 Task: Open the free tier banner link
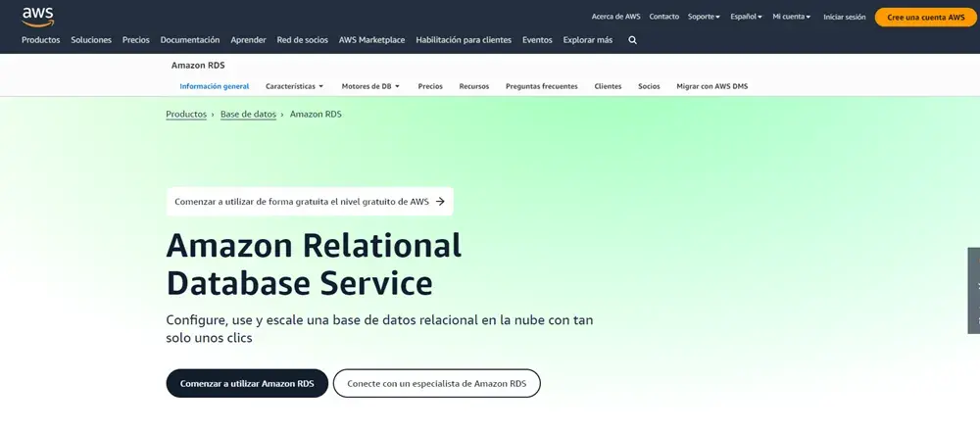pyautogui.click(x=309, y=202)
